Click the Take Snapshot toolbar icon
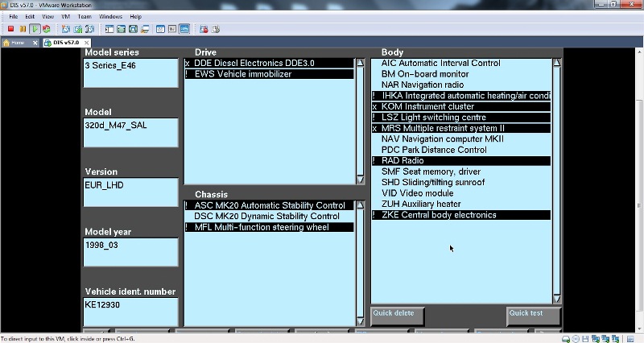 pos(66,29)
